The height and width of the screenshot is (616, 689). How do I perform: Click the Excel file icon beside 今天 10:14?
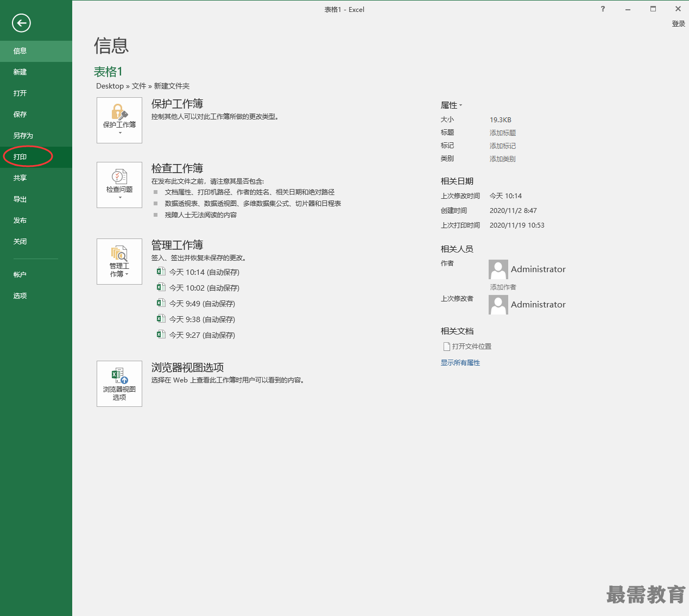(x=161, y=272)
